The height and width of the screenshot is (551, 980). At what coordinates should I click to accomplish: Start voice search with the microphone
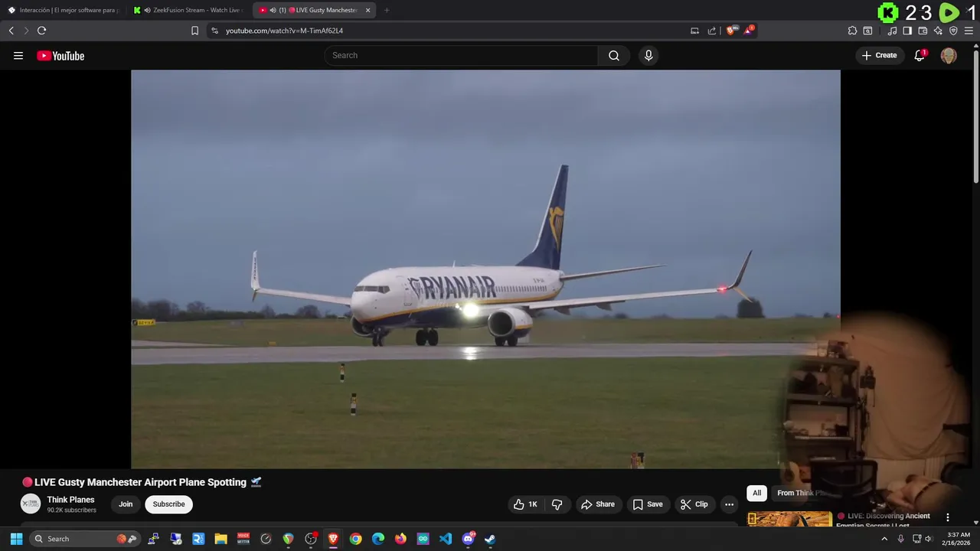coord(648,55)
